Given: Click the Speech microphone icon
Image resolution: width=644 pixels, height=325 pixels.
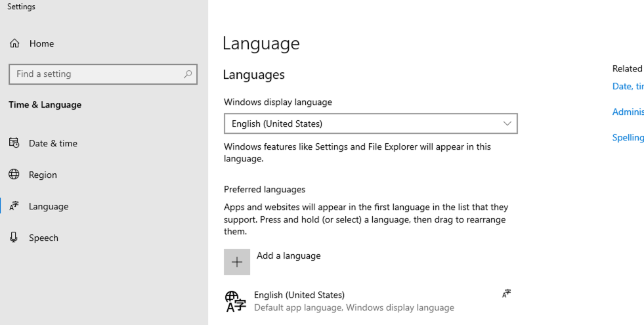Looking at the screenshot, I should coord(14,238).
